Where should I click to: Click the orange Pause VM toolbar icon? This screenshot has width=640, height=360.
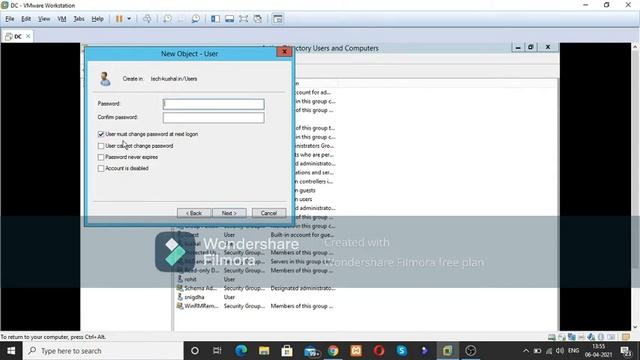tap(119, 19)
